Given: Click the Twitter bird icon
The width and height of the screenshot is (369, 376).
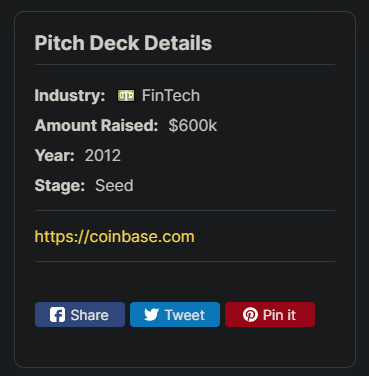Looking at the screenshot, I should point(151,315).
